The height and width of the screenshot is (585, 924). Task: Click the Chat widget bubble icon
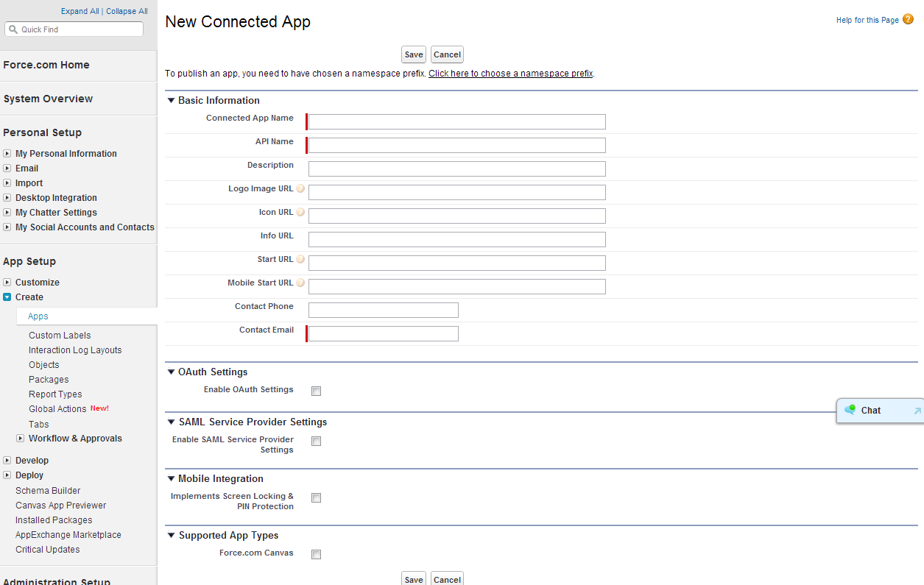(x=850, y=410)
